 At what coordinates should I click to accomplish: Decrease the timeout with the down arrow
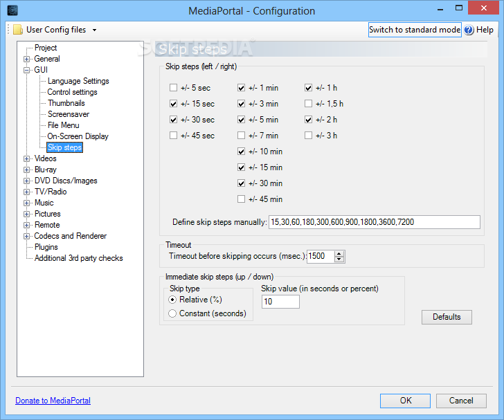(x=339, y=259)
